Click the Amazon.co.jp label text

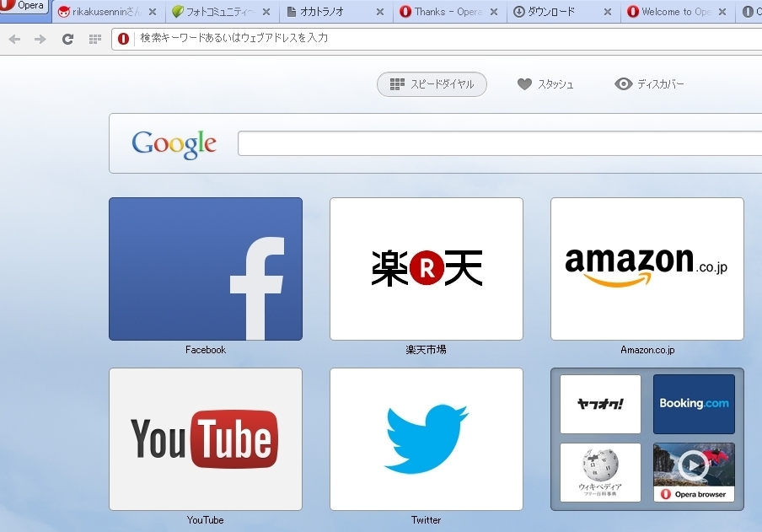coord(647,350)
